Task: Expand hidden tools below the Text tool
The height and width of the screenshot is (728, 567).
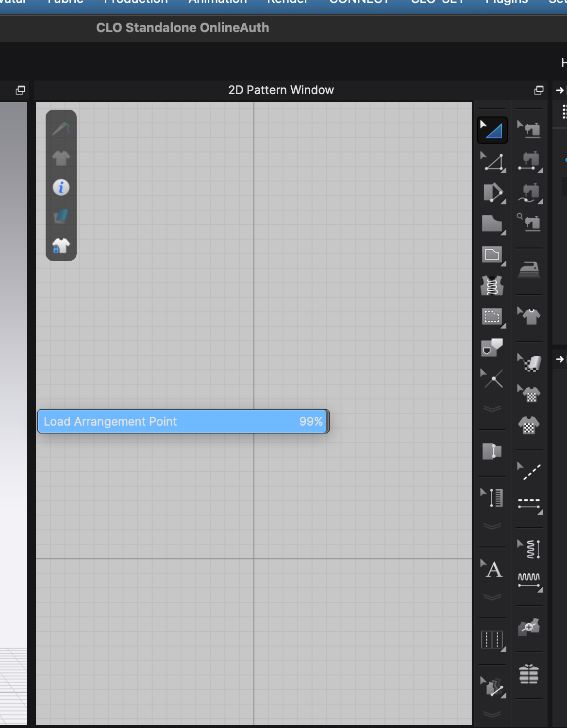Action: pyautogui.click(x=492, y=597)
